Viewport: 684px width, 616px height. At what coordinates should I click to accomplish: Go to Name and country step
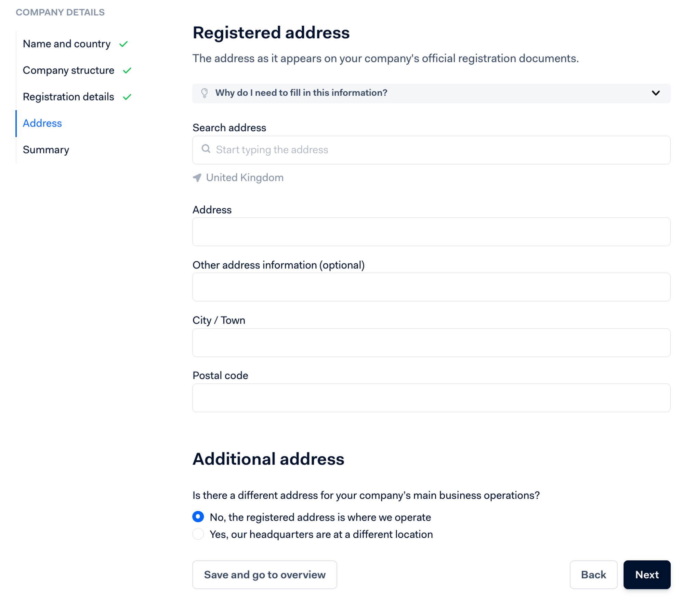67,44
